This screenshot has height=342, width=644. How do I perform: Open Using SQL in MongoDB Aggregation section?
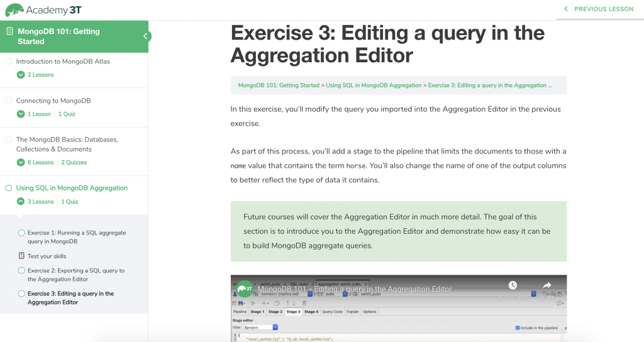coord(72,188)
